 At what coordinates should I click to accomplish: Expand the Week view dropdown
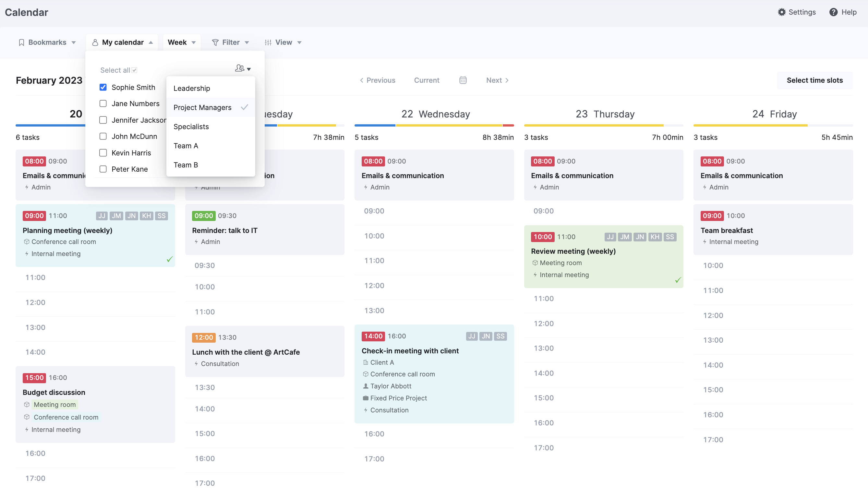(194, 42)
